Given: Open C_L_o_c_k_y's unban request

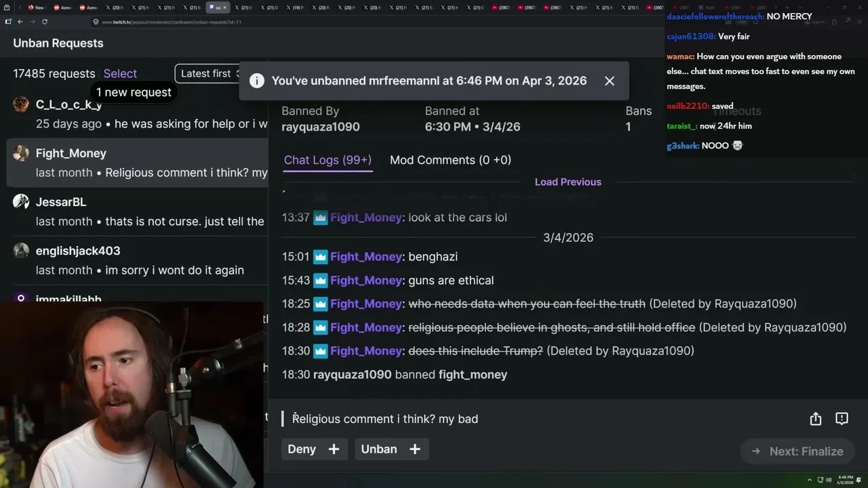Looking at the screenshot, I should click(138, 113).
